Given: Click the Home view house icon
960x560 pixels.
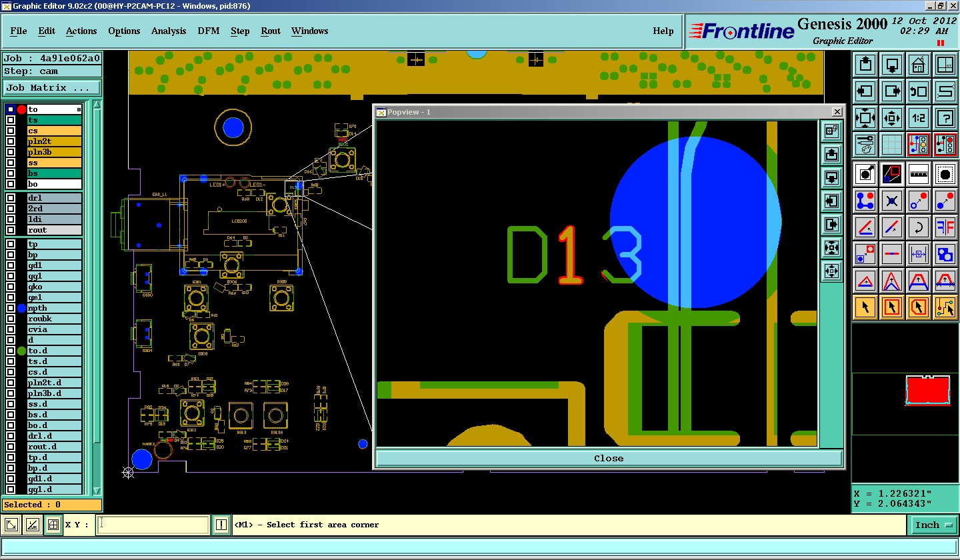Looking at the screenshot, I should [919, 65].
